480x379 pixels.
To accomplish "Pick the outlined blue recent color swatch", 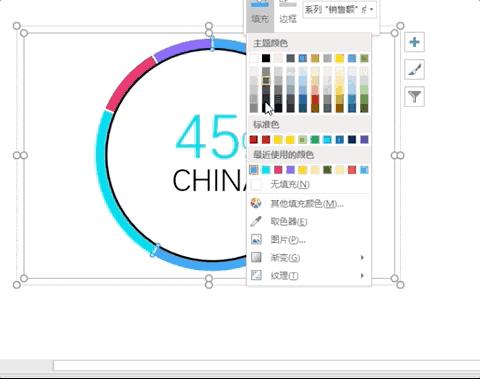I will click(254, 170).
